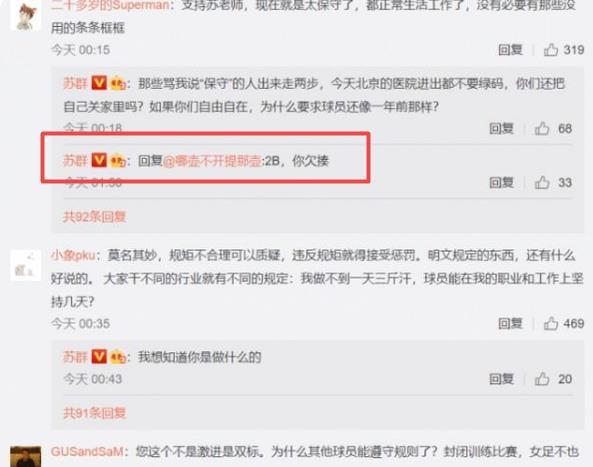The width and height of the screenshot is (593, 467).
Task: Like 小象pku's comment with 469 likes
Action: click(x=551, y=324)
